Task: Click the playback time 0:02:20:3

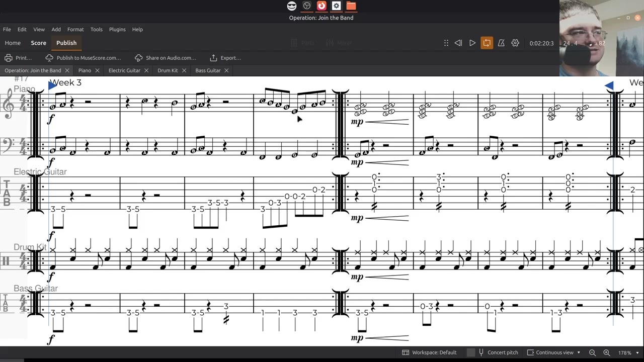Action: pyautogui.click(x=541, y=43)
